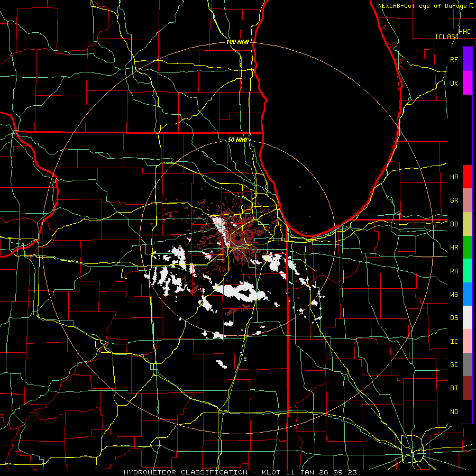Click the RF purple legend color swatch
This screenshot has height=476, width=476.
click(467, 59)
